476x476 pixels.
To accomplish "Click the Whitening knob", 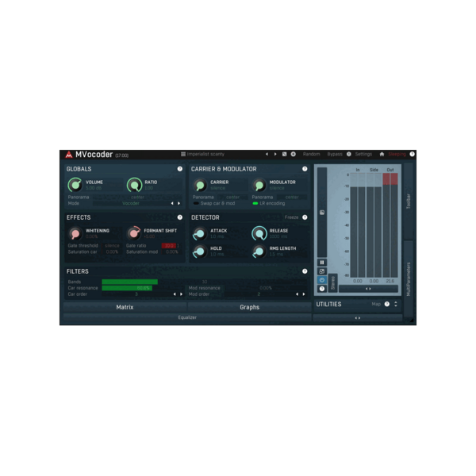I will (75, 233).
